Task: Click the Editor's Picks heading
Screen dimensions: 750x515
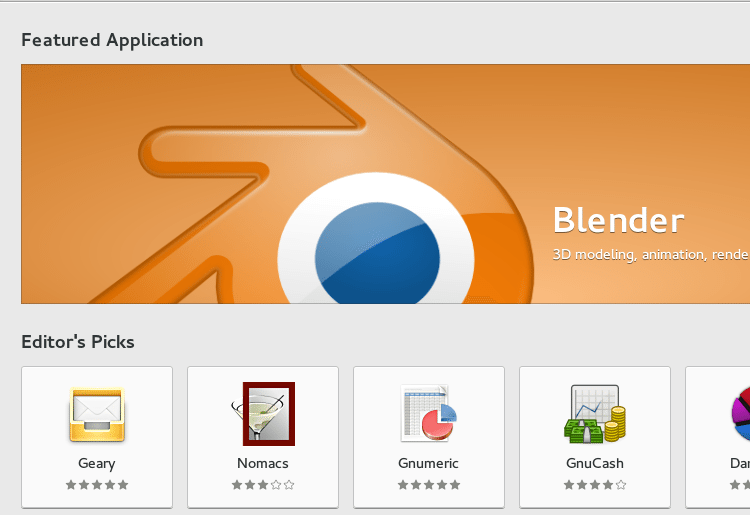Action: (78, 342)
